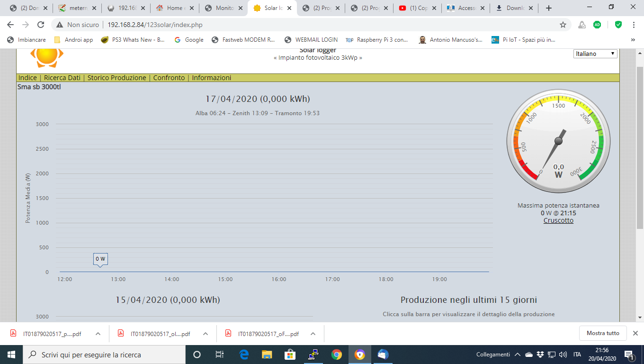Open the green shield extension icon
644x364 pixels.
point(618,25)
